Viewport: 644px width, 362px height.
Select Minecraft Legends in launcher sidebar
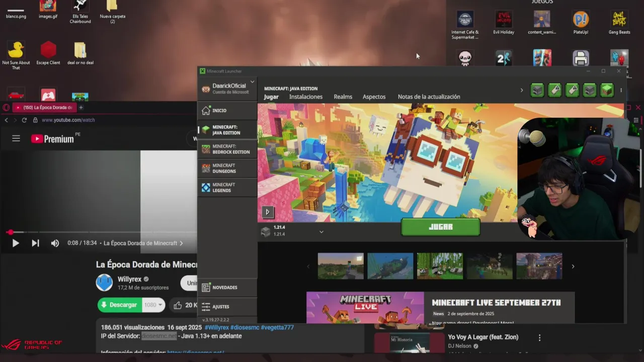coord(227,188)
